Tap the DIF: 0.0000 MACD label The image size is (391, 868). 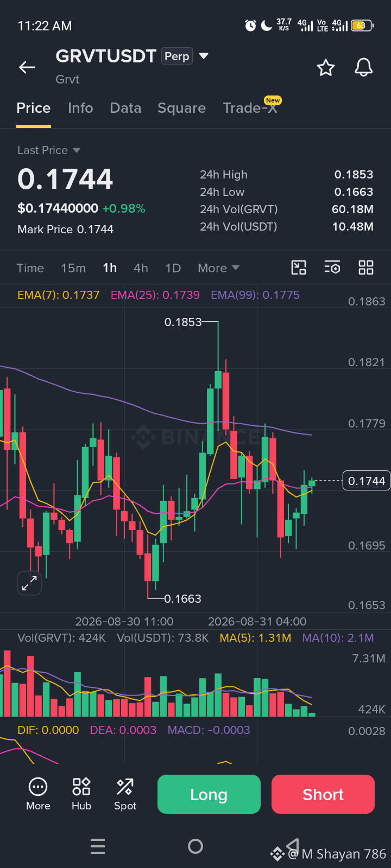tap(48, 730)
